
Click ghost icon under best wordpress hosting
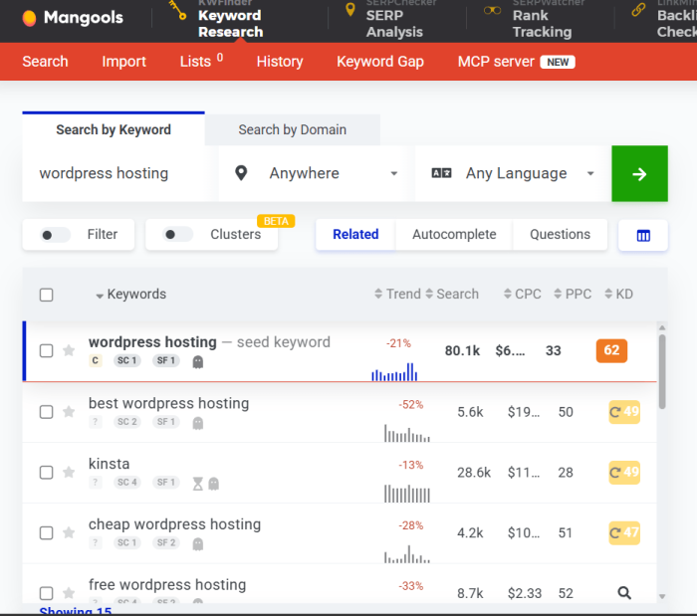(x=198, y=423)
